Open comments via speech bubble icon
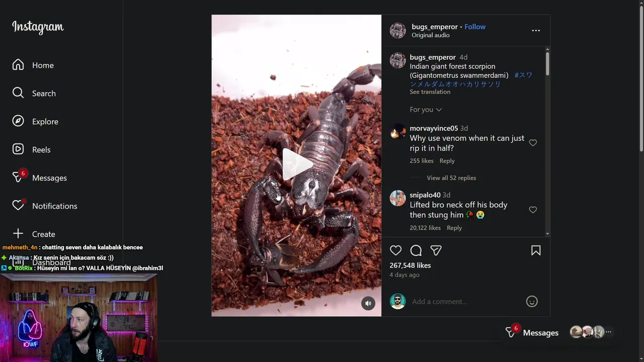 point(416,250)
